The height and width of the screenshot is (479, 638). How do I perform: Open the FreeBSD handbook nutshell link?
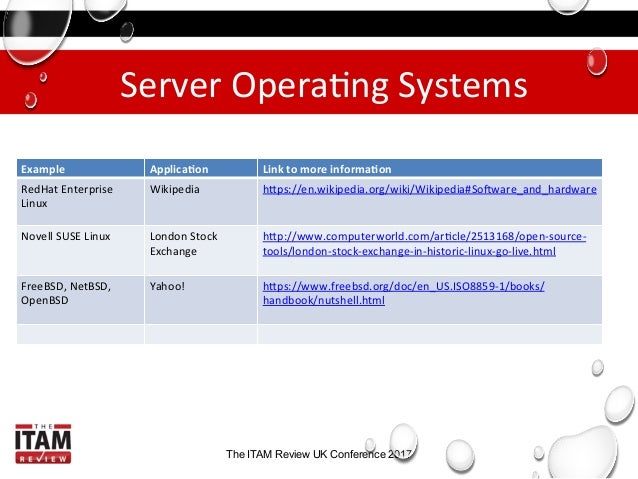(403, 293)
